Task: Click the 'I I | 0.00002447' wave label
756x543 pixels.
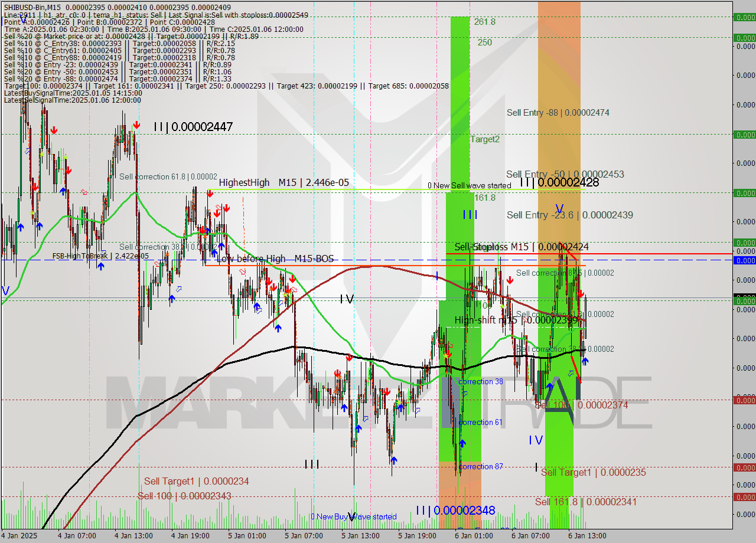Action: [x=193, y=127]
